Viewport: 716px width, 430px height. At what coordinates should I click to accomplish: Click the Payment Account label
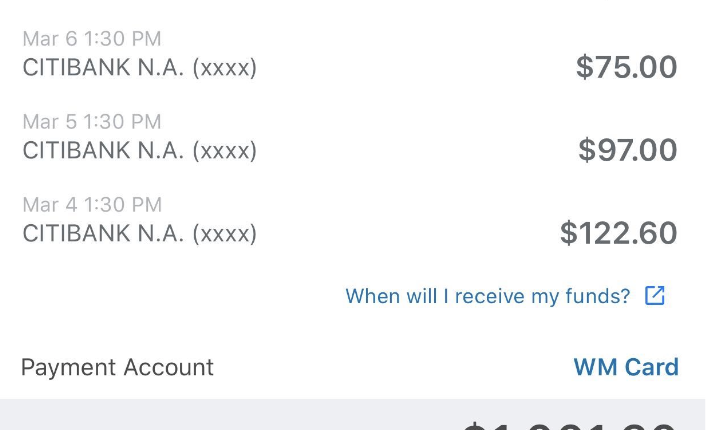[x=117, y=367]
